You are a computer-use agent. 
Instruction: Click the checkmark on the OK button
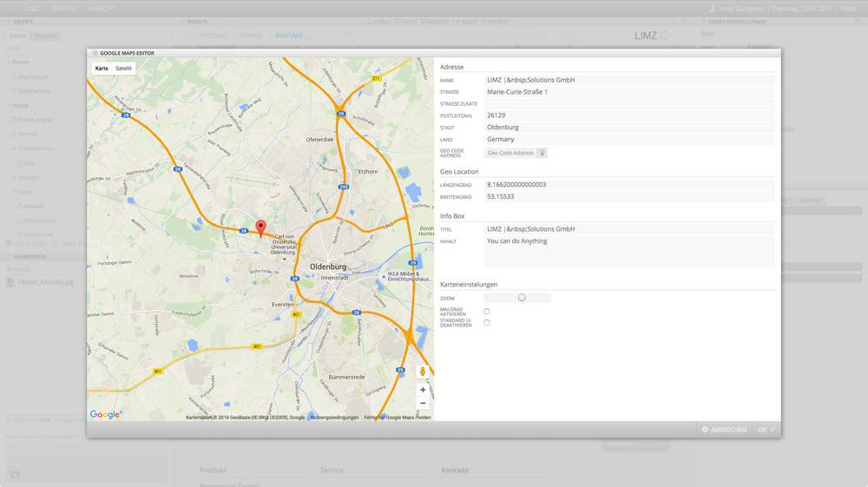point(773,430)
